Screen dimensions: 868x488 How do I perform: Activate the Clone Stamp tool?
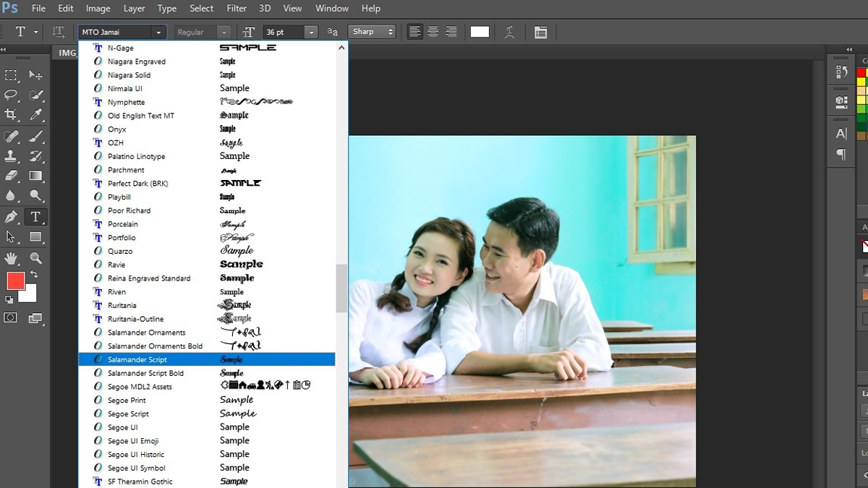(10, 155)
